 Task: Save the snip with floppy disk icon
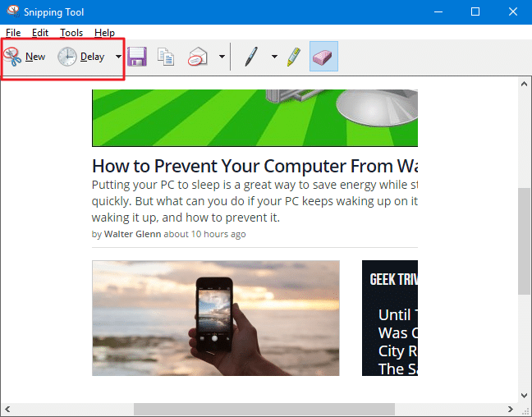point(136,57)
